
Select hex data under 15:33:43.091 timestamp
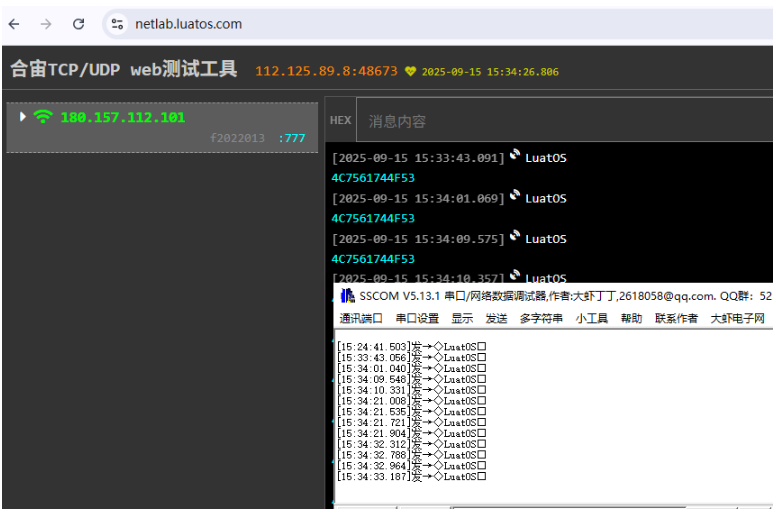[x=373, y=178]
